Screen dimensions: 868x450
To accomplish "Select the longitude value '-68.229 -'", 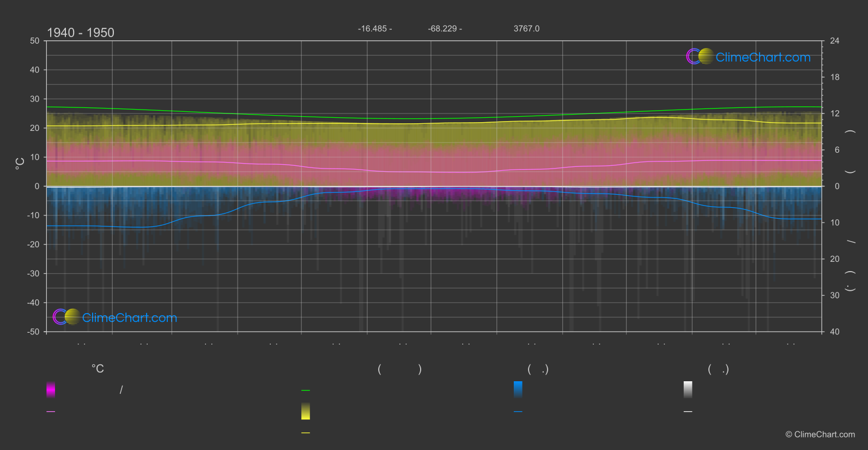I will tap(445, 28).
